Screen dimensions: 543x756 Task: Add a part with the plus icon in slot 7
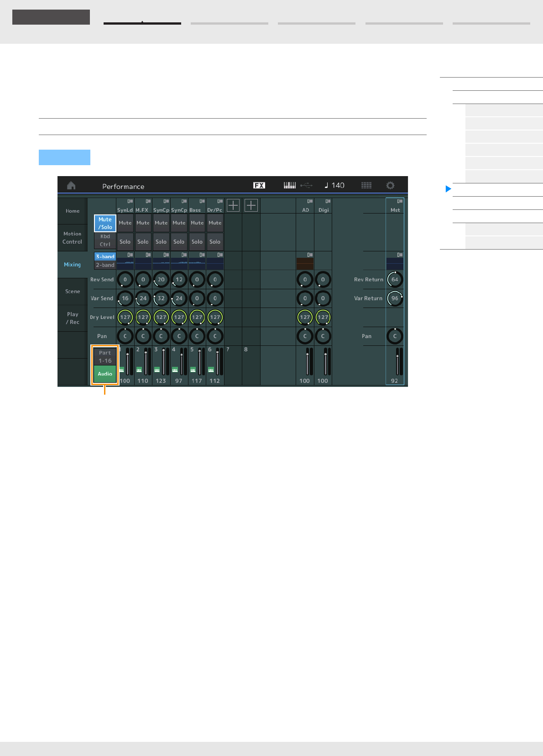233,205
